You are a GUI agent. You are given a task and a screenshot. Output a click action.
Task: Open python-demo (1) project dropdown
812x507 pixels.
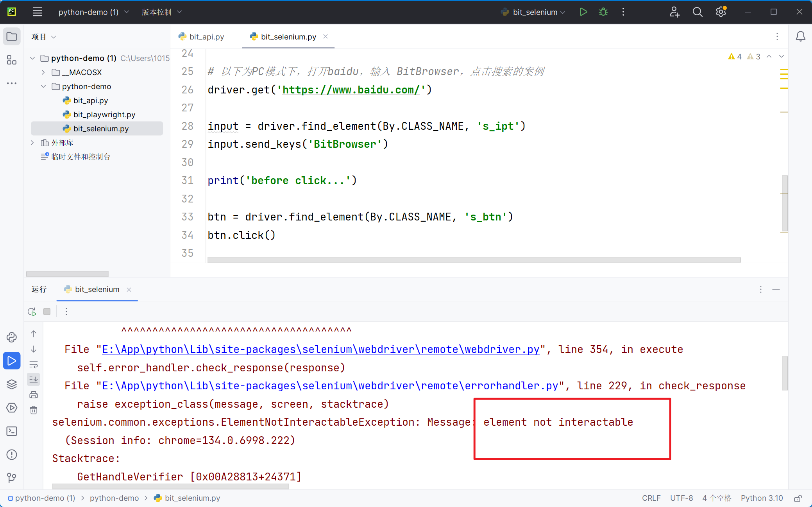point(93,12)
